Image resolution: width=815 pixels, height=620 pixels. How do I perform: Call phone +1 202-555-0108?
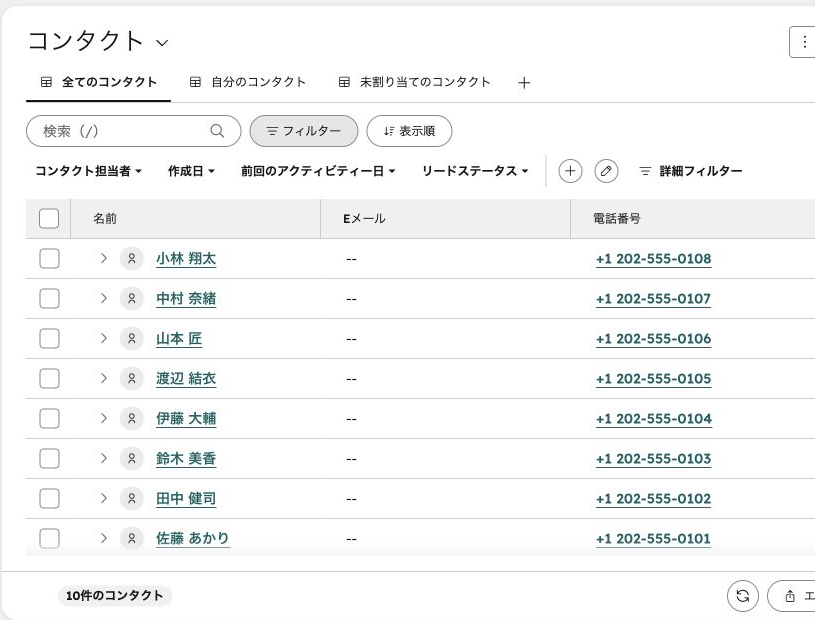point(653,259)
